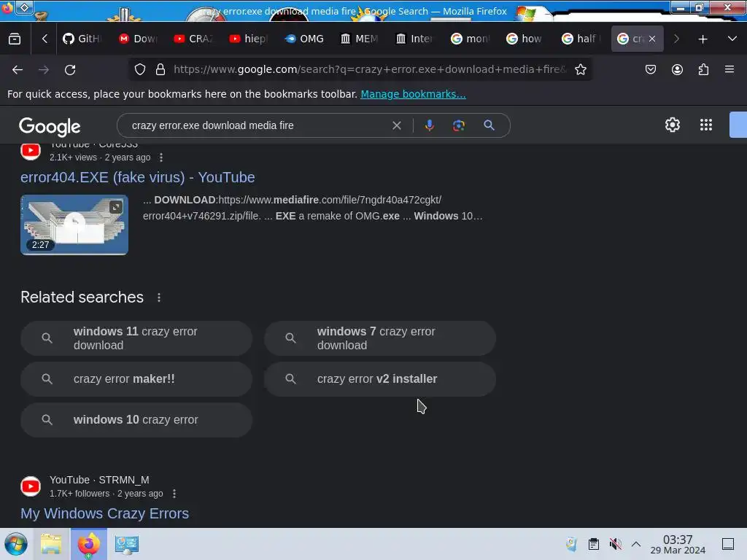Go forward one page
The height and width of the screenshot is (560, 747).
(x=44, y=70)
